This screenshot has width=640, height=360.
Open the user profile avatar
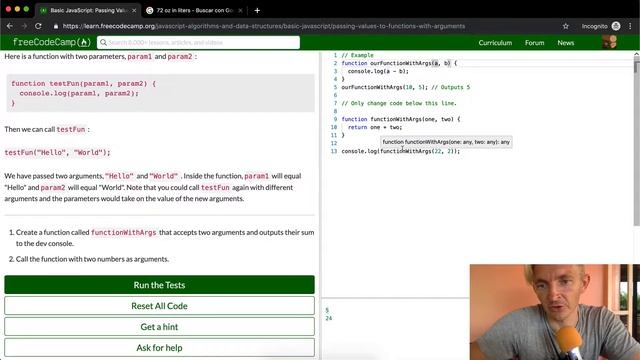coord(609,42)
